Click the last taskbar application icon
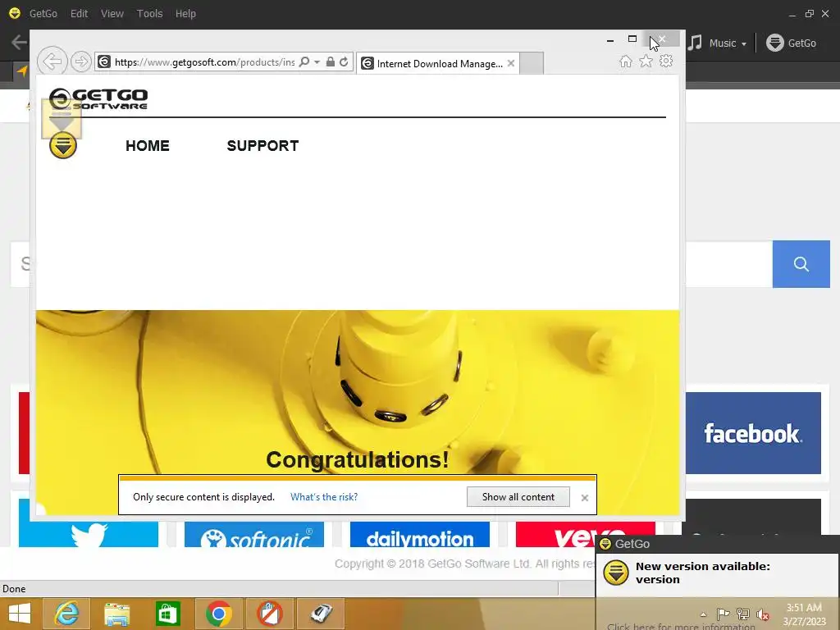 pyautogui.click(x=321, y=614)
